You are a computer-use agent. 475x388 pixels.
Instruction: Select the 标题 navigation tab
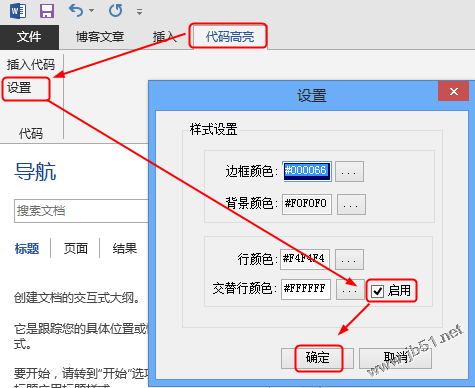[27, 249]
